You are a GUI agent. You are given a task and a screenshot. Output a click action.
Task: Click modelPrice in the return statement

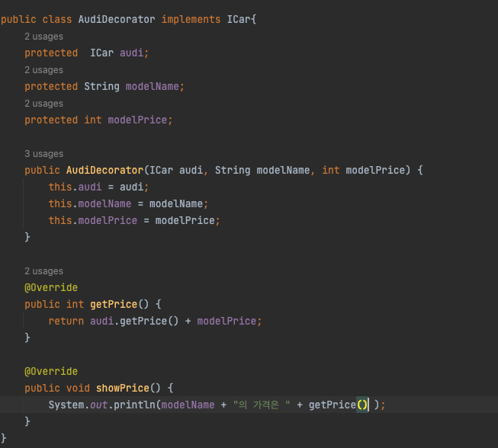[x=227, y=321]
